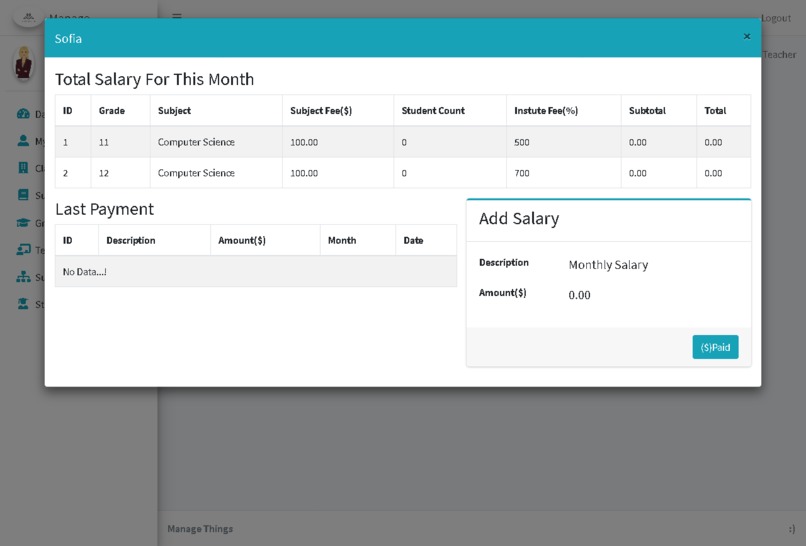
Task: Open the Student sidebar icon
Action: (23, 304)
